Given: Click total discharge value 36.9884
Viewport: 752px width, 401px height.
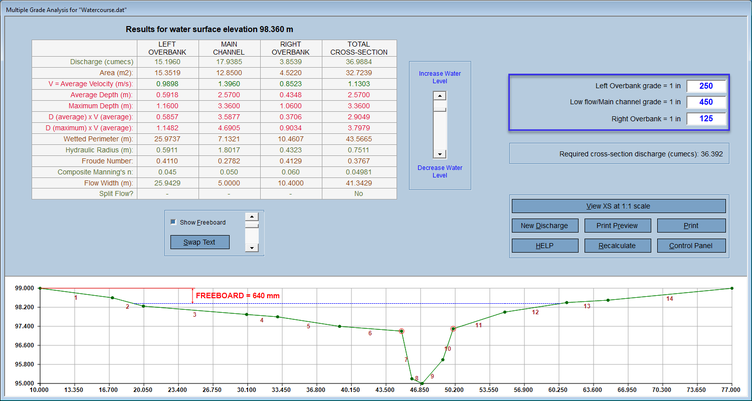Looking at the screenshot, I should [359, 62].
